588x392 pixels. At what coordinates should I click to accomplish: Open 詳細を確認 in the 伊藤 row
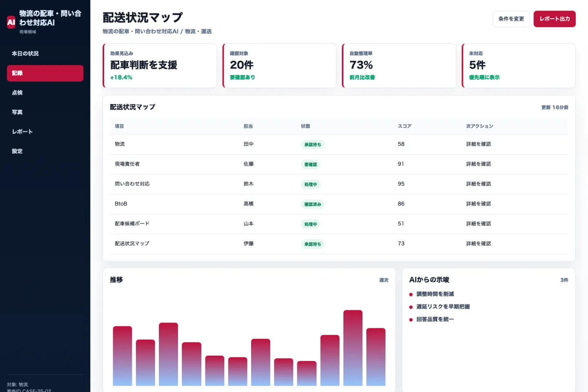click(x=479, y=244)
